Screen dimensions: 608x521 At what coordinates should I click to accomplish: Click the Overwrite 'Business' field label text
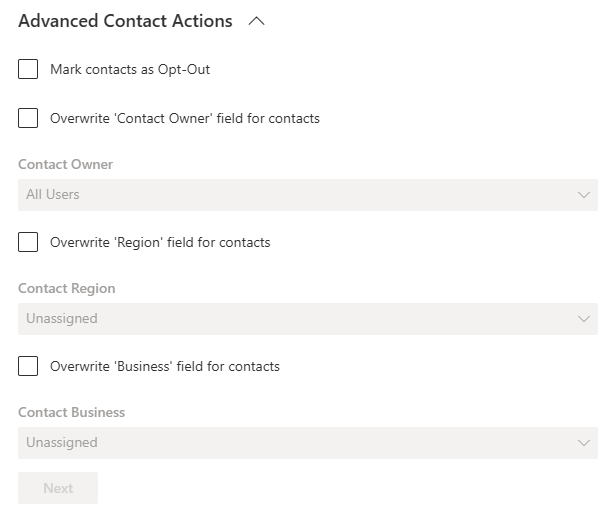[x=165, y=366]
